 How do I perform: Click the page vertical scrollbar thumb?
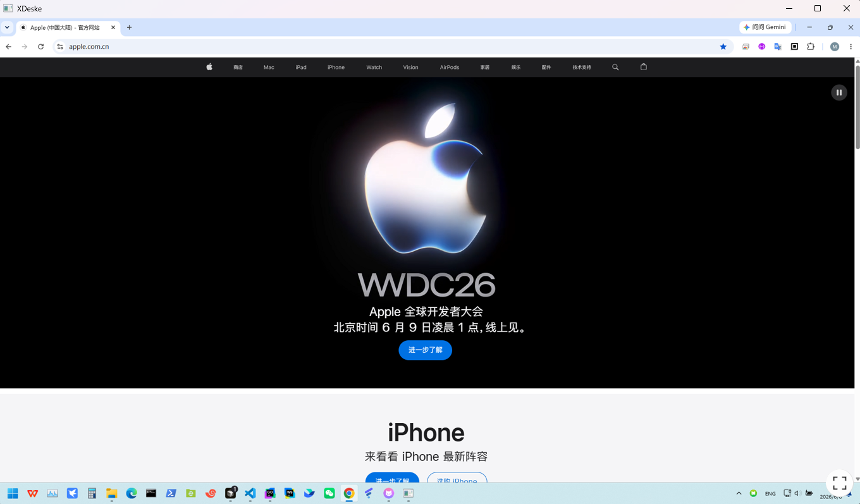coord(857,106)
